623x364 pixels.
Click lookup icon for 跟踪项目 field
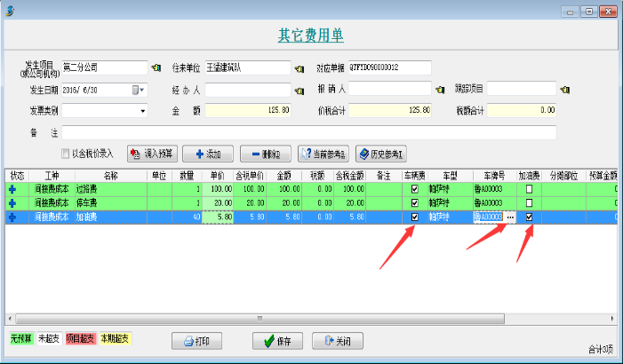tap(564, 89)
